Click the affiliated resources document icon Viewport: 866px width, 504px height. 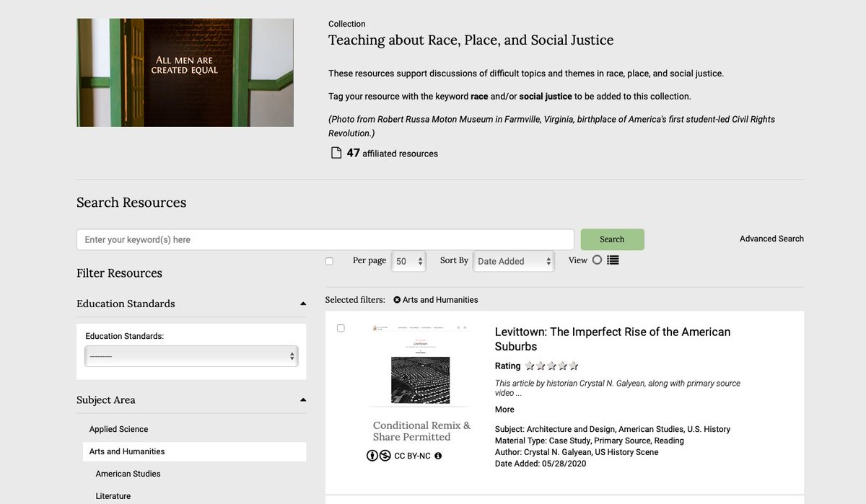(336, 153)
